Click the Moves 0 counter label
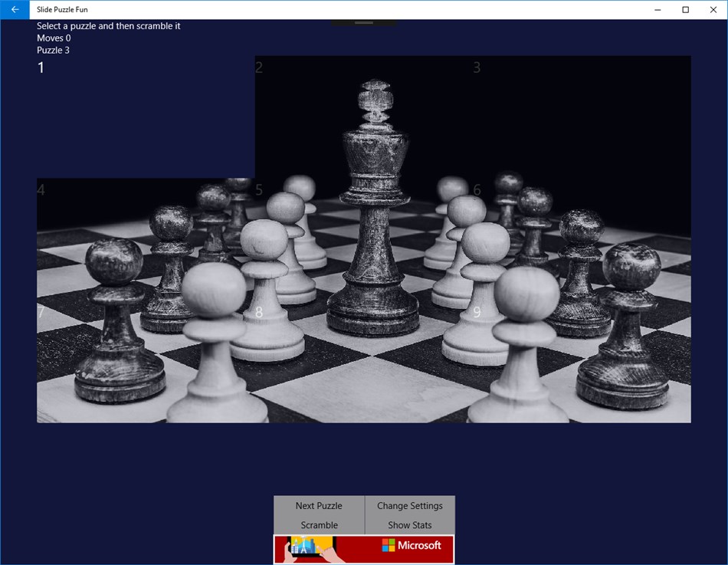728x565 pixels. click(x=54, y=38)
